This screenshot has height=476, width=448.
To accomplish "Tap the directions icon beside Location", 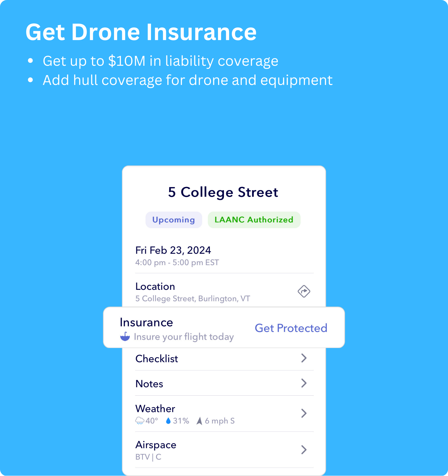I will click(304, 291).
